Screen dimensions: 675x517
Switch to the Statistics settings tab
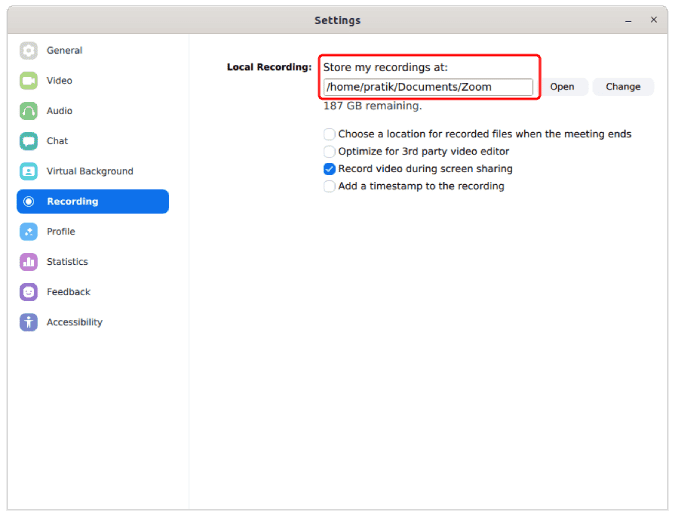tap(67, 262)
